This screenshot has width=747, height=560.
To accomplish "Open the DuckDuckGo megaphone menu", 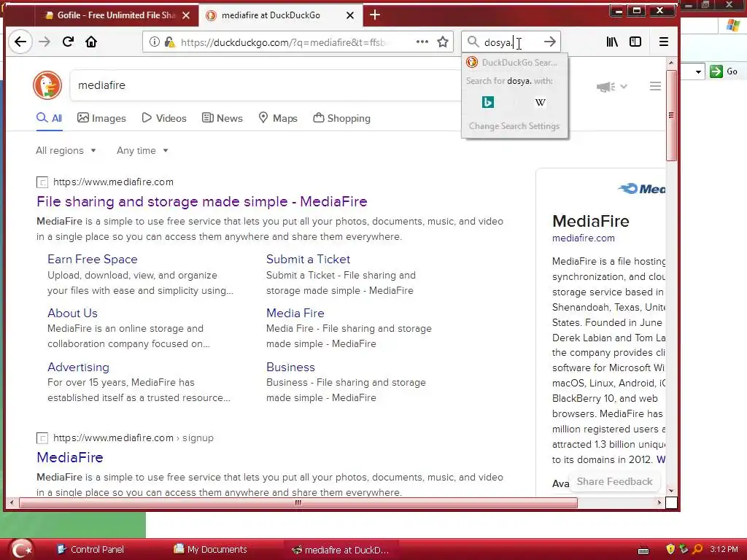I will click(605, 87).
